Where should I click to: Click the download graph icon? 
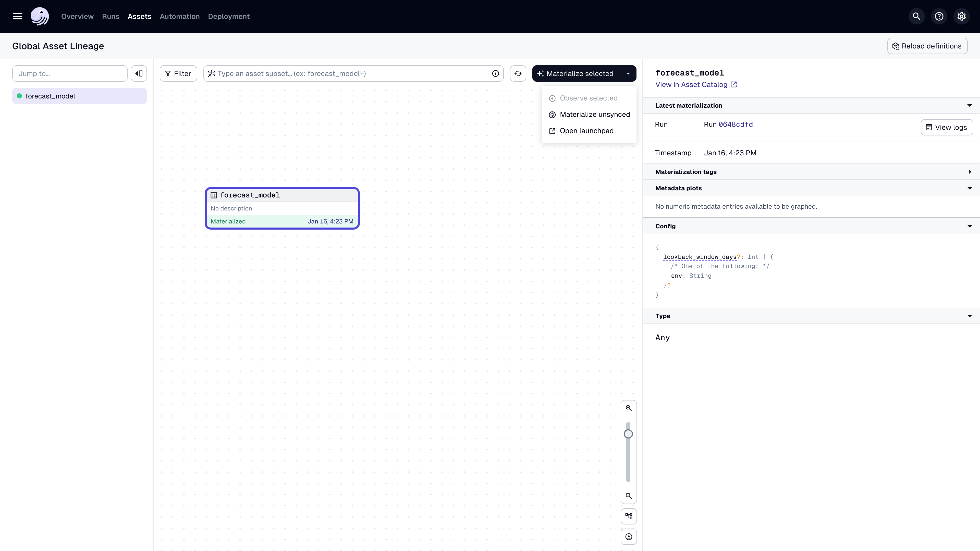[x=629, y=536]
